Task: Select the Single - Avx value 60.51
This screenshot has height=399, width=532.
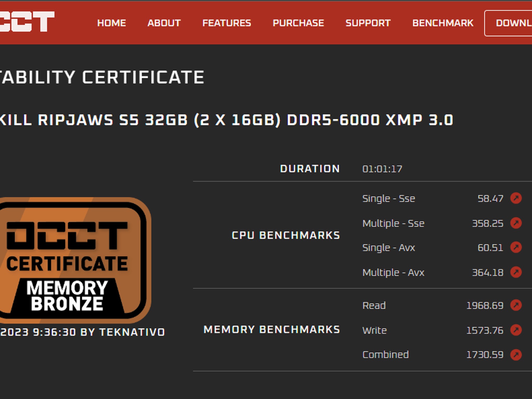Action: click(x=490, y=248)
